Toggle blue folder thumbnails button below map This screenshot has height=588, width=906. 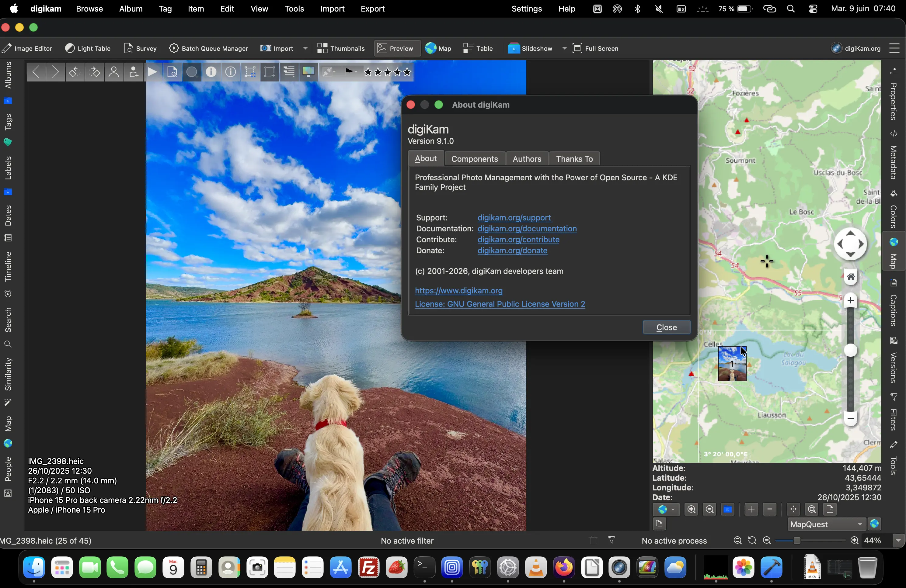pos(728,509)
